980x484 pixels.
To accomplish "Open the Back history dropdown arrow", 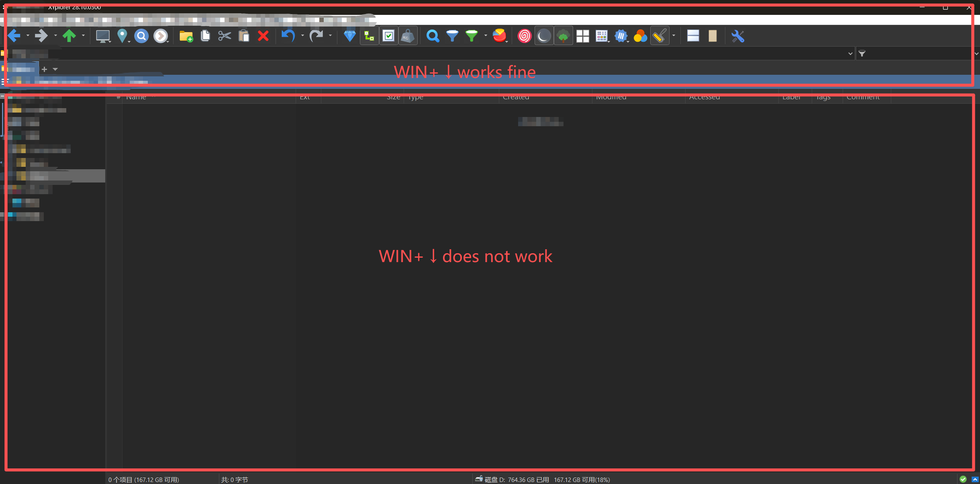I will pyautogui.click(x=28, y=36).
